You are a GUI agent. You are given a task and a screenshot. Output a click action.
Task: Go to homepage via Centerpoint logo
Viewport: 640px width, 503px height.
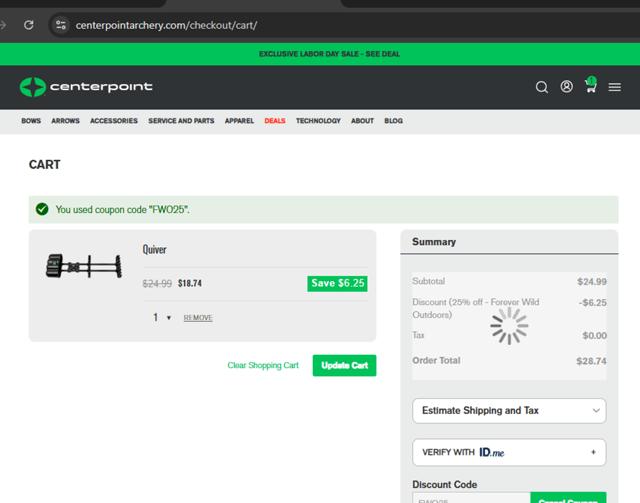click(x=86, y=87)
